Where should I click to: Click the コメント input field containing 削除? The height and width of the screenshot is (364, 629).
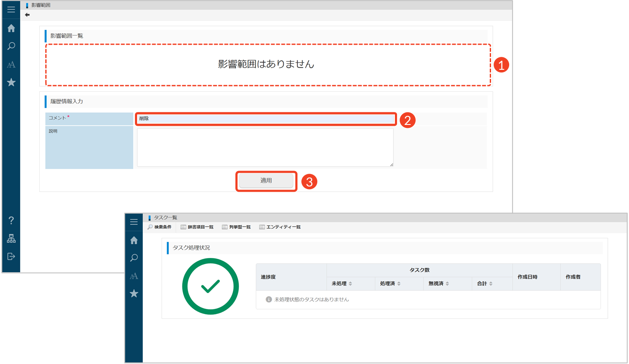[266, 119]
